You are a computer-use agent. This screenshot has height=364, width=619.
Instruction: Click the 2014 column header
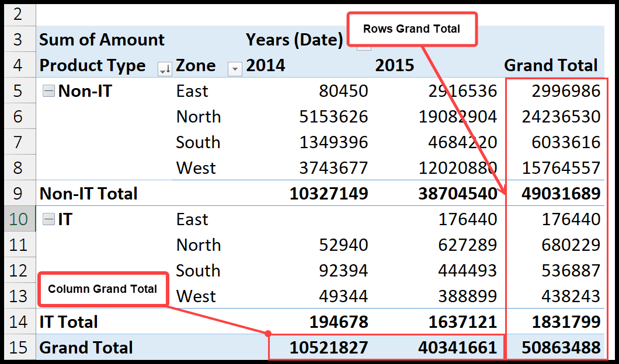tap(266, 65)
